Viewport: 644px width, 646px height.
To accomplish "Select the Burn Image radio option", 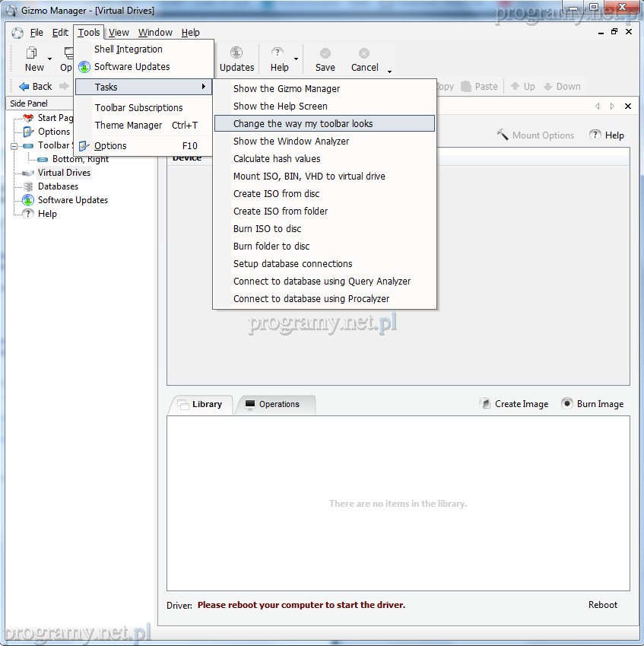I will (567, 404).
